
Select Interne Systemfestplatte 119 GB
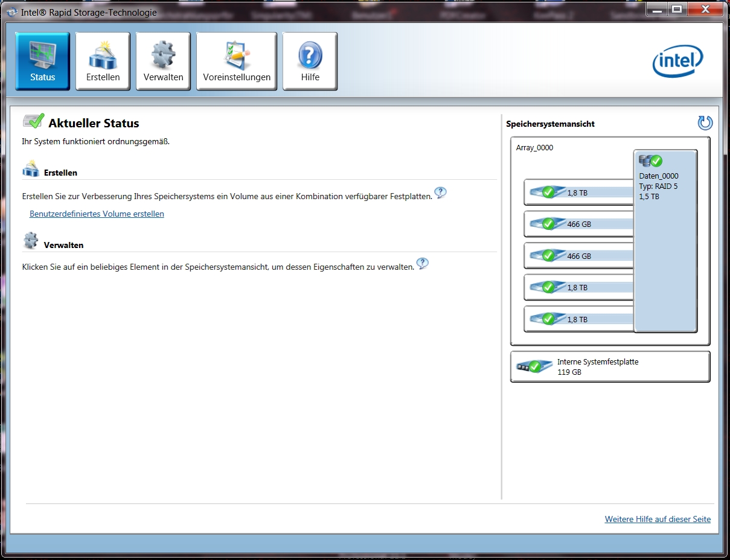[x=610, y=367]
